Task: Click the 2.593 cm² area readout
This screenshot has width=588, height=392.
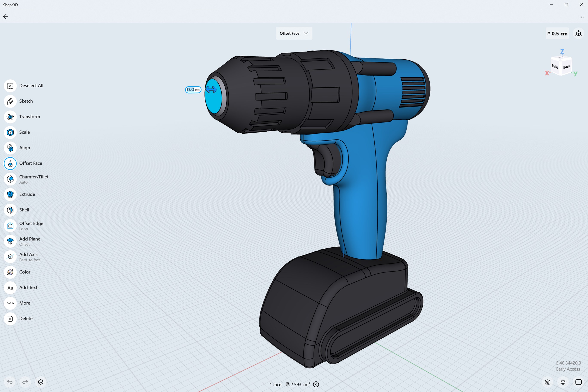Action: coord(298,384)
